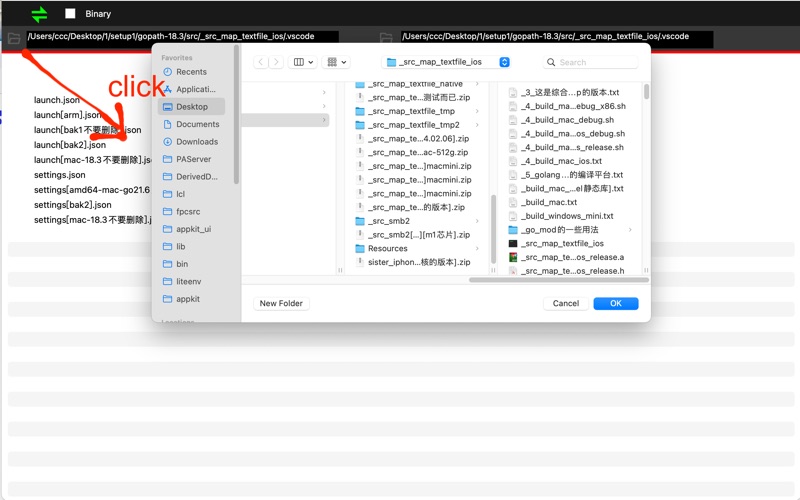Image resolution: width=800 pixels, height=500 pixels.
Task: Select the PAServer folder in sidebar
Action: point(193,159)
